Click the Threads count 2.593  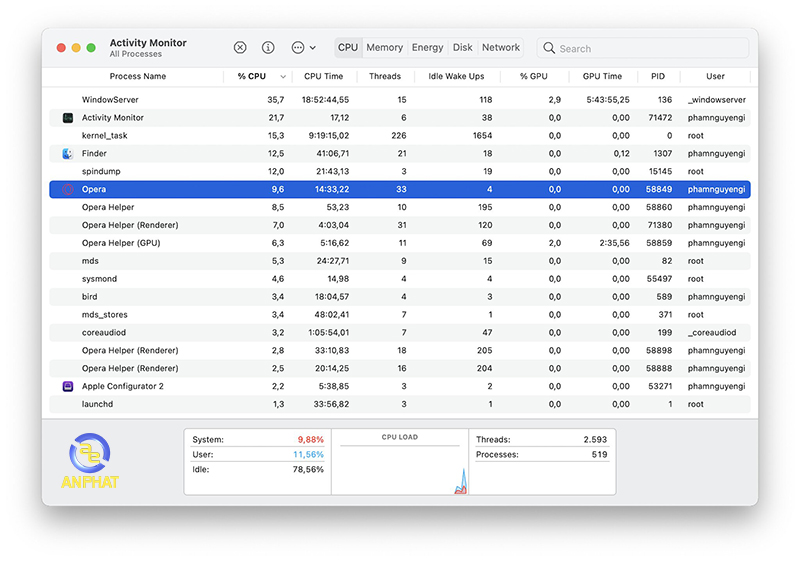[595, 440]
